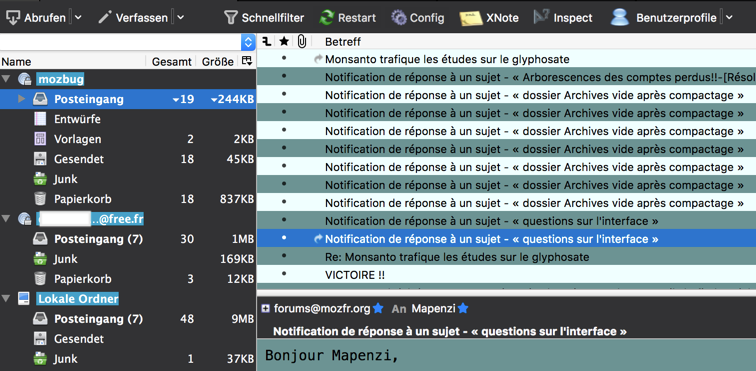The width and height of the screenshot is (756, 371).
Task: Toggle the Schnellfilter quick filter
Action: click(x=264, y=18)
